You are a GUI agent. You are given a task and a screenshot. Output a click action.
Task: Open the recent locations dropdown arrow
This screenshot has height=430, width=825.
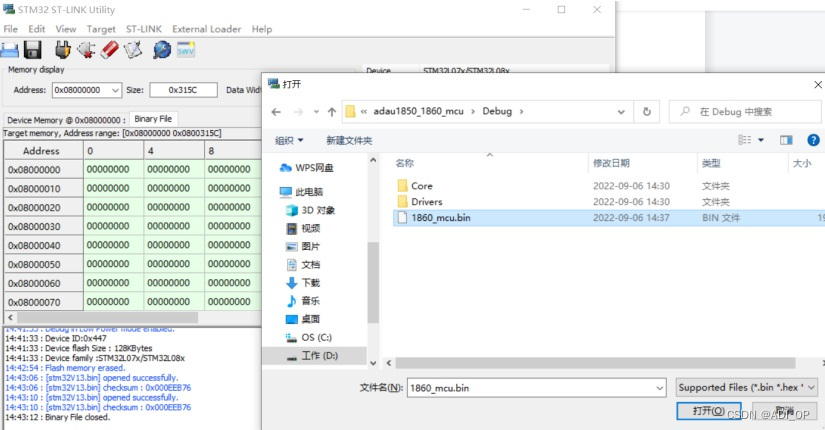tap(316, 112)
